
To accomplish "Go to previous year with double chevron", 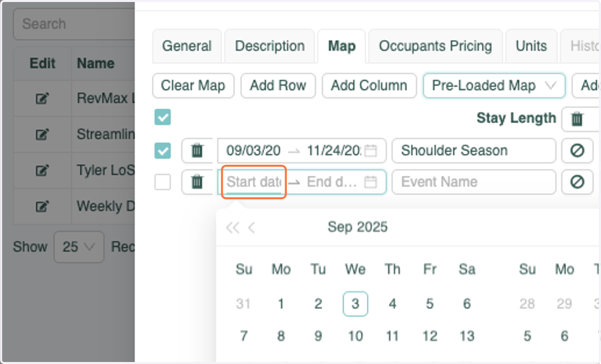I will pos(232,228).
